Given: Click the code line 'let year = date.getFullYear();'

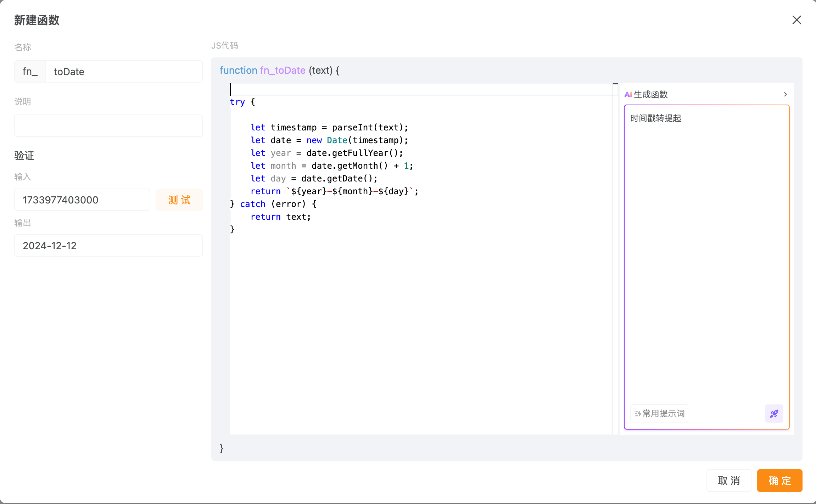Looking at the screenshot, I should (327, 153).
